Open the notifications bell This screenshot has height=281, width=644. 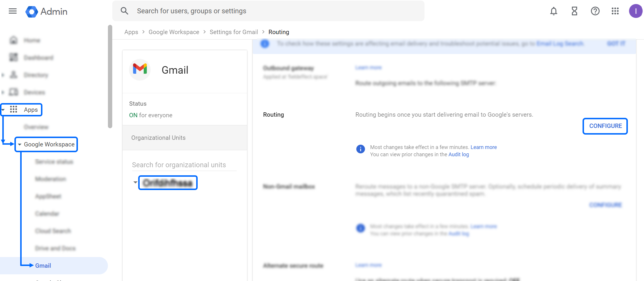(553, 11)
